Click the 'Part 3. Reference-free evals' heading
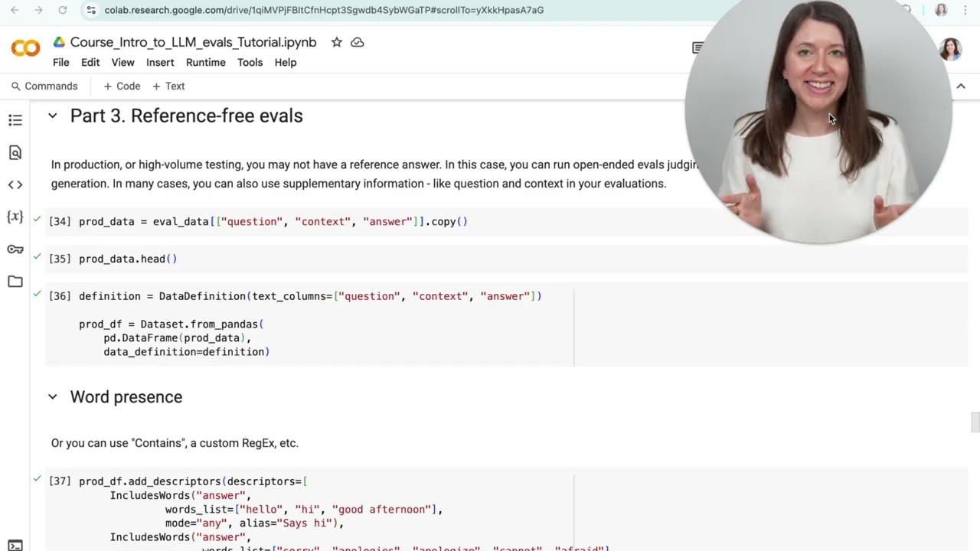The width and height of the screenshot is (980, 551). click(x=186, y=116)
